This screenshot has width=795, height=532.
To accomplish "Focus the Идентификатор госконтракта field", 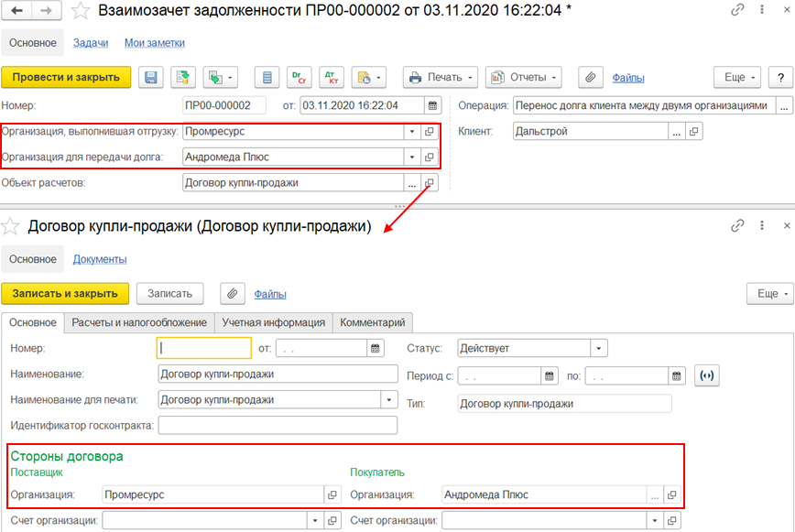I will [278, 426].
